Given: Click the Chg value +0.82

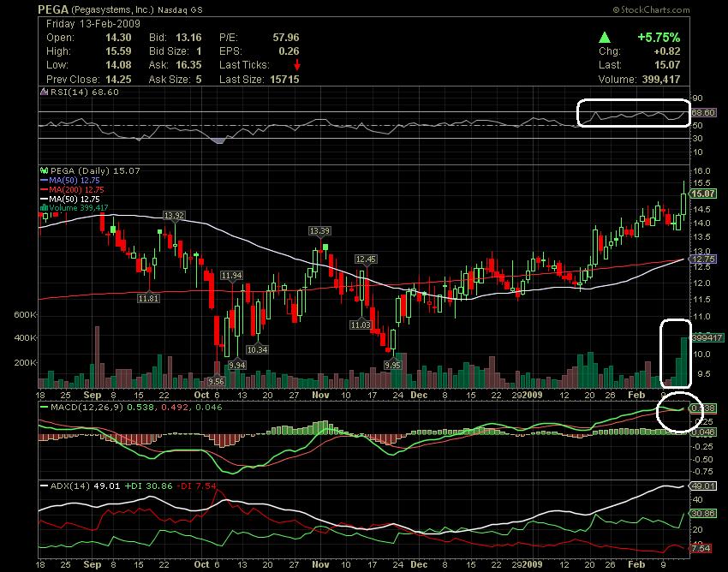Looking at the screenshot, I should point(666,51).
